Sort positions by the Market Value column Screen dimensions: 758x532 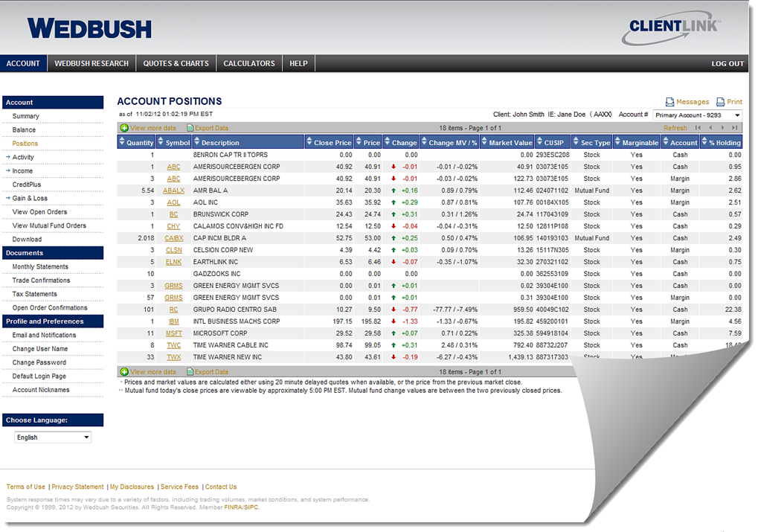tap(510, 143)
